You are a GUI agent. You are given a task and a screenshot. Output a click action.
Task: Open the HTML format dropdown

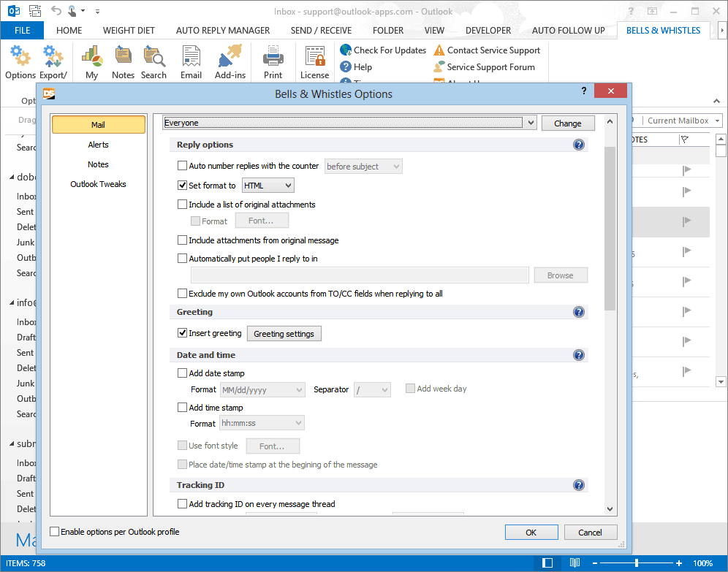point(268,186)
